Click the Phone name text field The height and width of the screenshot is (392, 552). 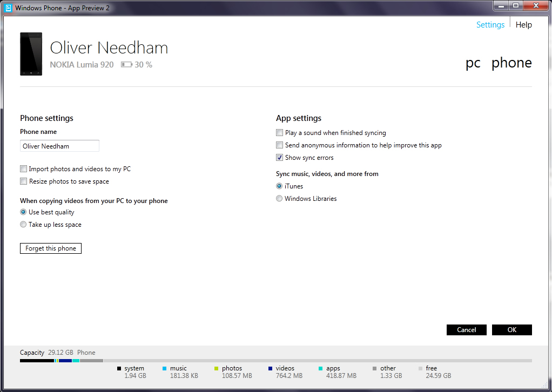click(x=59, y=146)
